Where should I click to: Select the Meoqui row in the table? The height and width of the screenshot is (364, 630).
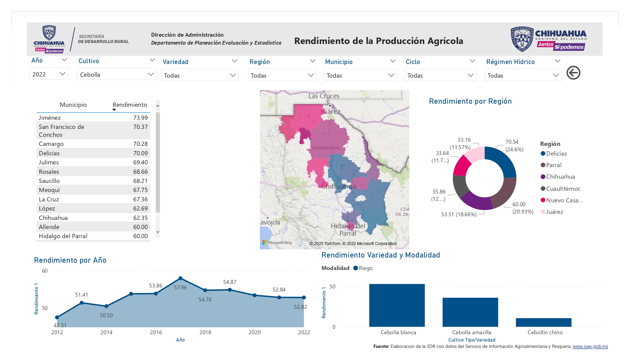pyautogui.click(x=93, y=190)
